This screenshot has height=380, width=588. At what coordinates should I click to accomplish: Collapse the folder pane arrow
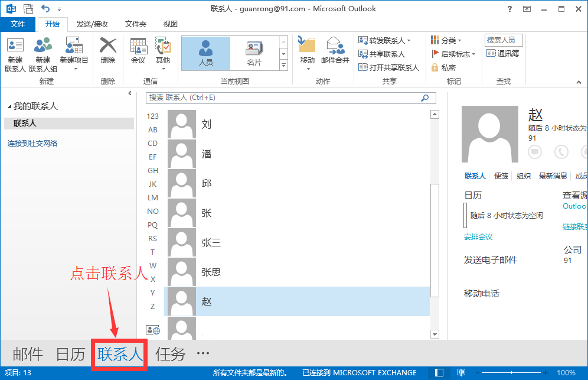coord(130,93)
